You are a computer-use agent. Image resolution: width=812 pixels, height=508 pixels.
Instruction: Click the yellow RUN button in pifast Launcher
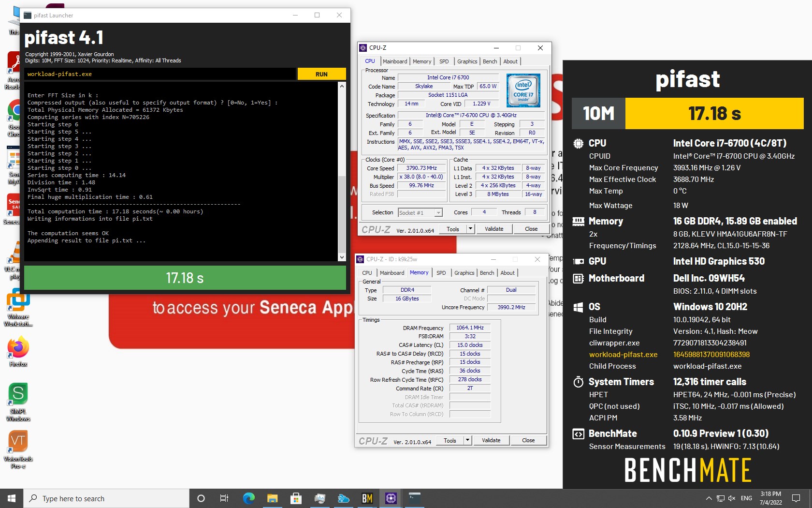(321, 74)
